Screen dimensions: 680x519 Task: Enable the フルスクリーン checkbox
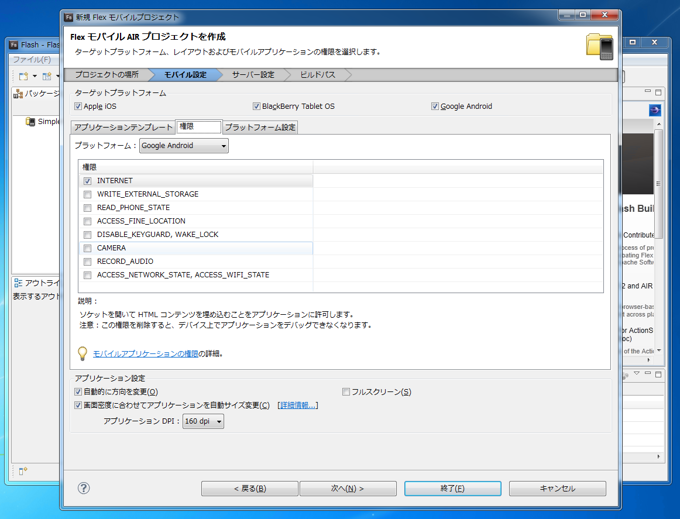point(346,392)
